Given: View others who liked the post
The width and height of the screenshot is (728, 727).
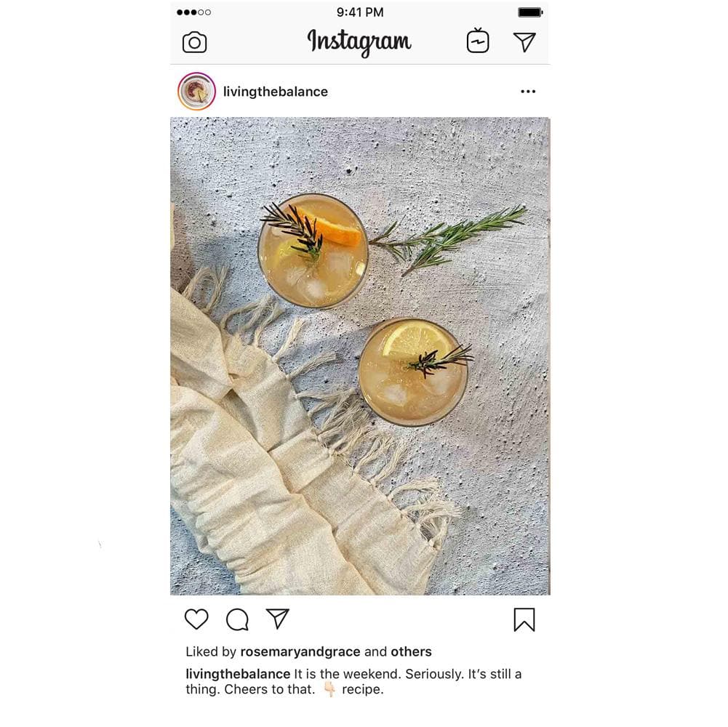Looking at the screenshot, I should [x=411, y=652].
